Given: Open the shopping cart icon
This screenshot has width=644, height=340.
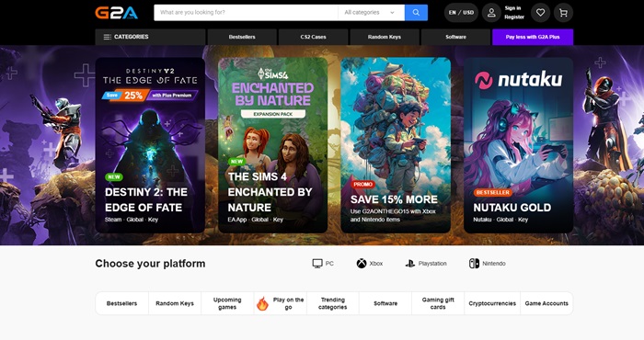Looking at the screenshot, I should (x=563, y=13).
